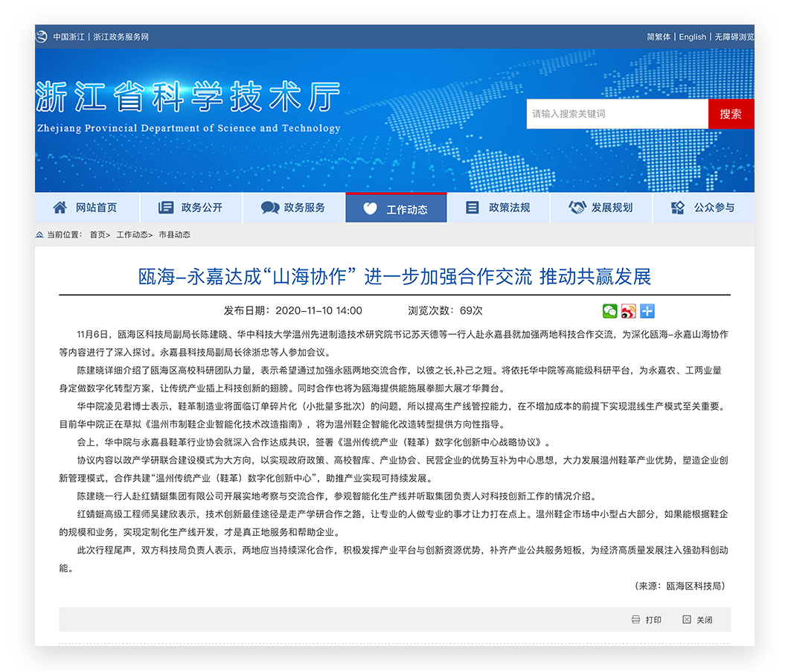Click the icon beside 公众参与
The width and height of the screenshot is (791, 672).
tap(678, 208)
